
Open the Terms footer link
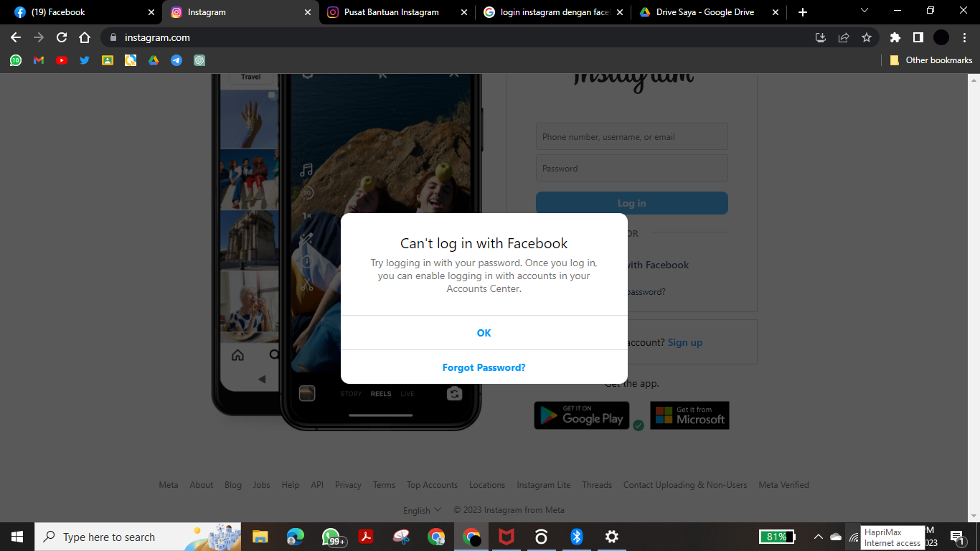click(384, 485)
